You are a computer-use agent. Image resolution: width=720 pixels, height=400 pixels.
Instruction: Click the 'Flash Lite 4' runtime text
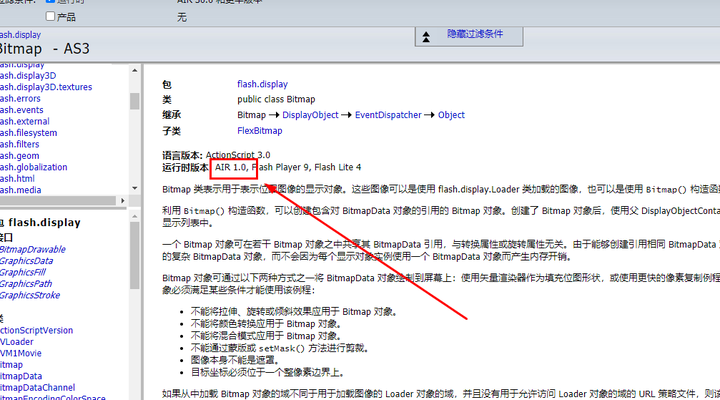coord(338,167)
